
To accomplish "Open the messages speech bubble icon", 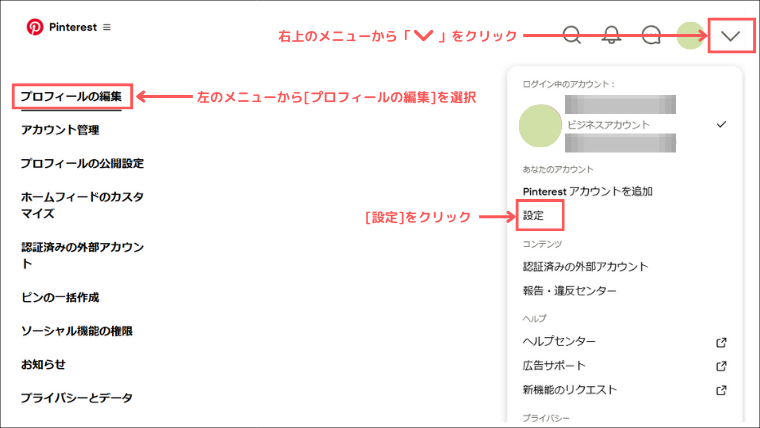I will tap(651, 35).
